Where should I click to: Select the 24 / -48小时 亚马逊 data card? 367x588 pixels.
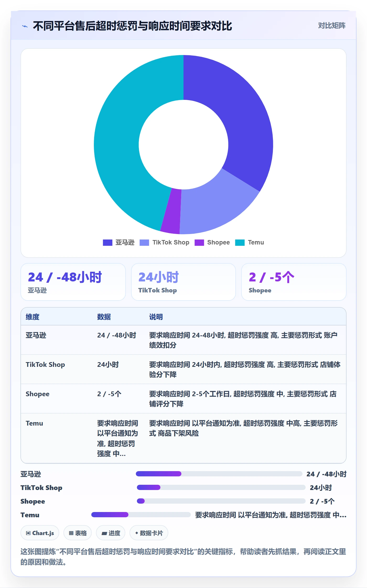[73, 282]
